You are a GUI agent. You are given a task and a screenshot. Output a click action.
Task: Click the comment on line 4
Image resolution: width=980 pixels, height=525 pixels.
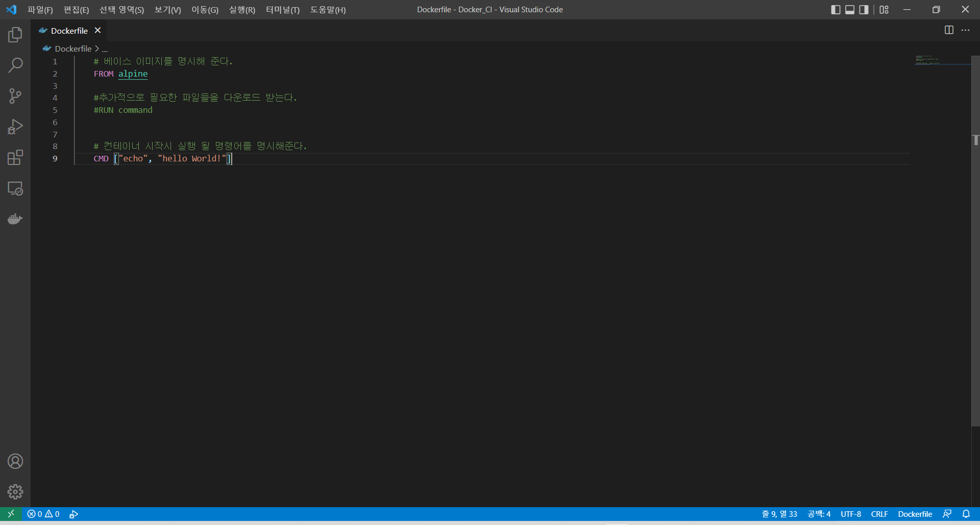coord(195,98)
